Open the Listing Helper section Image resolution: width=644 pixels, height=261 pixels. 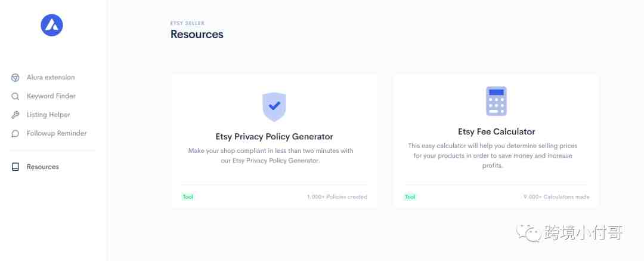[x=48, y=115]
